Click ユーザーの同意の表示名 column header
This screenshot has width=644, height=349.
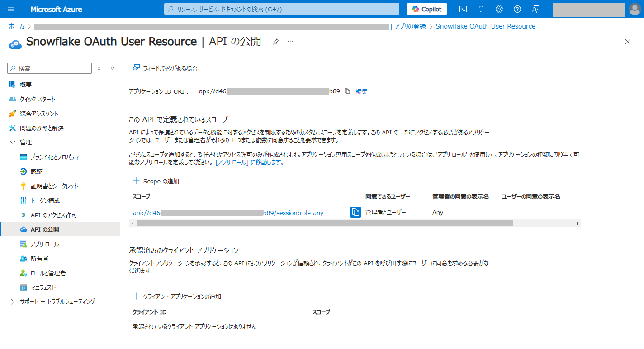tap(531, 196)
